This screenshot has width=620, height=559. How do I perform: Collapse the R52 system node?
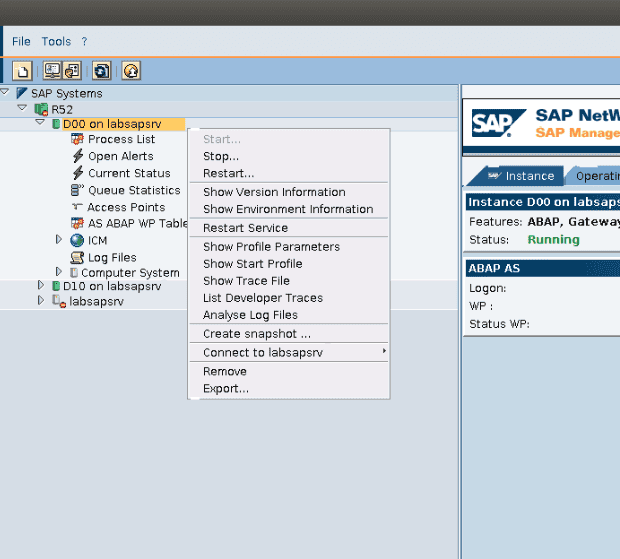23,108
